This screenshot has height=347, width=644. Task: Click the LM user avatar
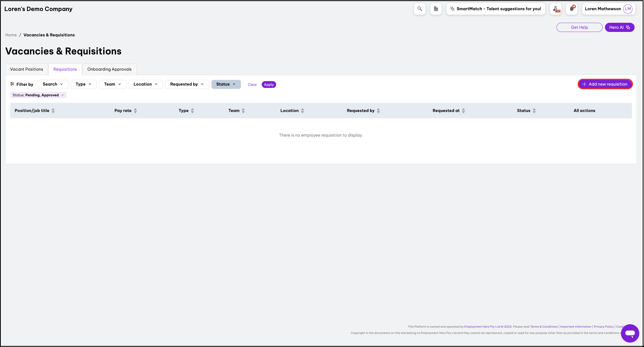tap(628, 9)
